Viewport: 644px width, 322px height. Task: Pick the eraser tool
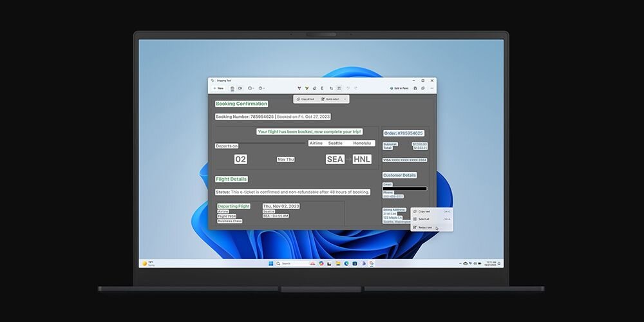(314, 88)
